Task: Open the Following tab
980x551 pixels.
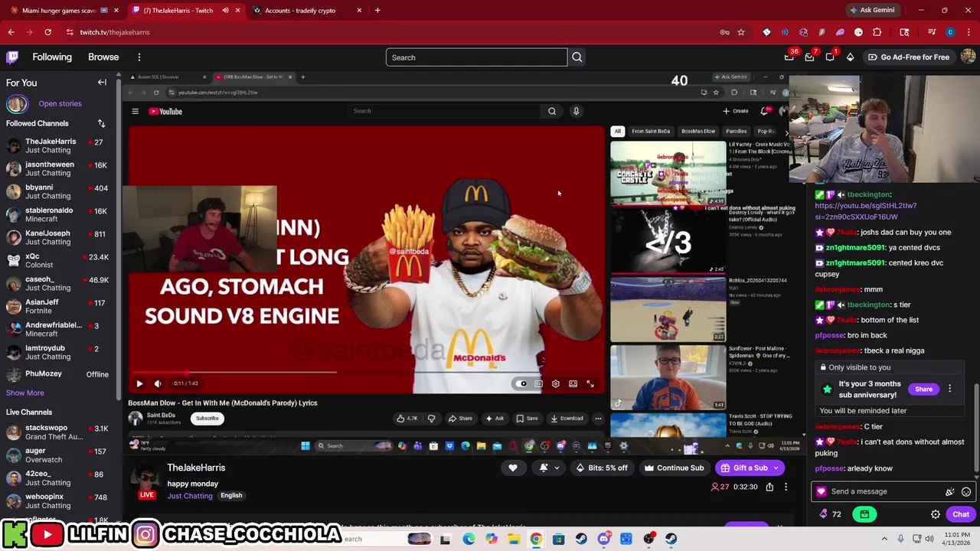Action: coord(52,57)
